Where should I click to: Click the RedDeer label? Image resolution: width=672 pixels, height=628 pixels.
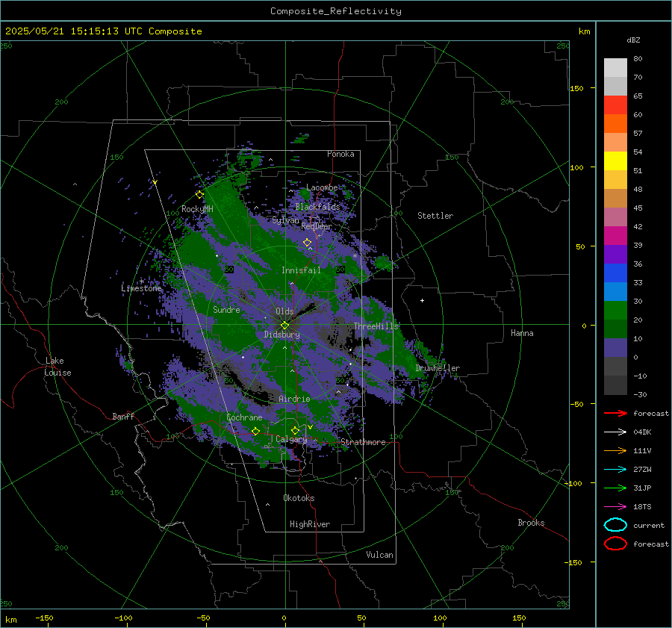pos(317,226)
